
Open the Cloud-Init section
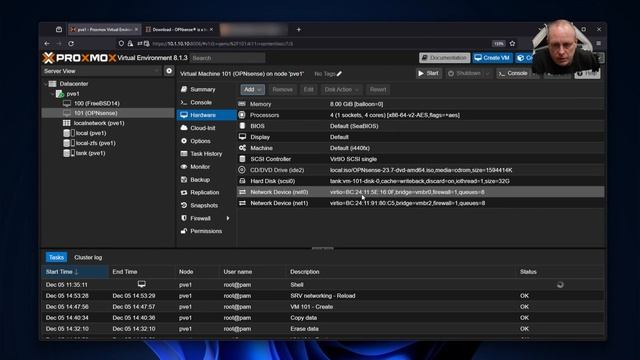point(206,128)
